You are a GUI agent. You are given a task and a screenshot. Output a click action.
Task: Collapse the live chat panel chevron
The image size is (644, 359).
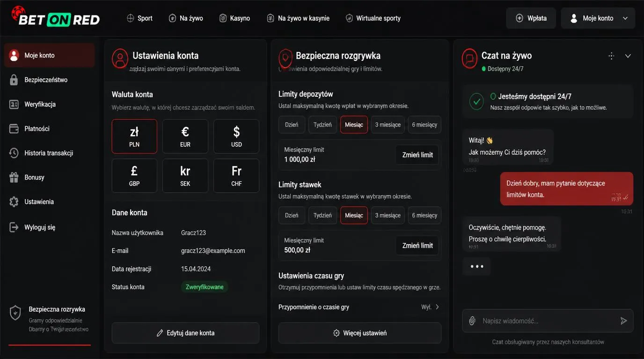click(628, 56)
